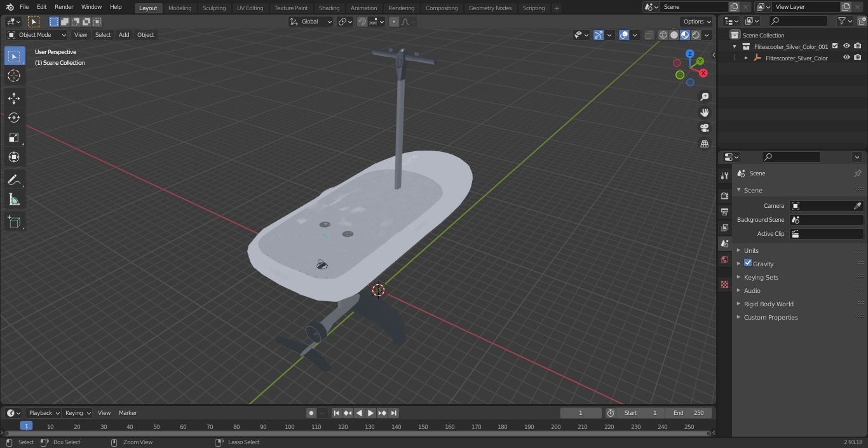Expand Flitescooter_Silver_Color object tree
Viewport: 868px width, 448px height.
(x=746, y=58)
